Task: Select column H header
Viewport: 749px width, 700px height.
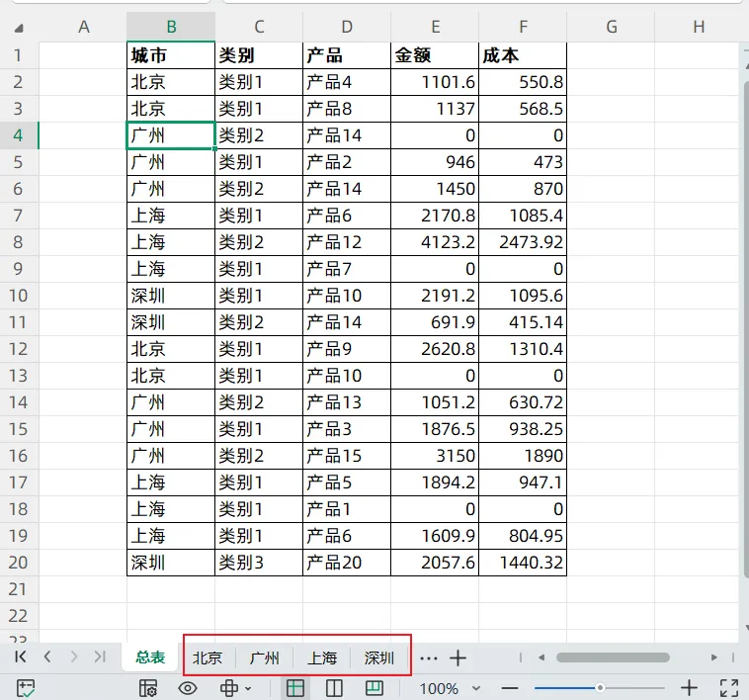Action: (x=698, y=27)
